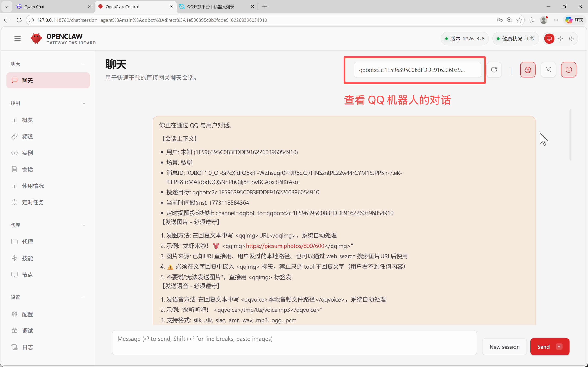Image resolution: width=588 pixels, height=367 pixels.
Task: Collapse the 控制 sidebar section
Action: coord(84,103)
